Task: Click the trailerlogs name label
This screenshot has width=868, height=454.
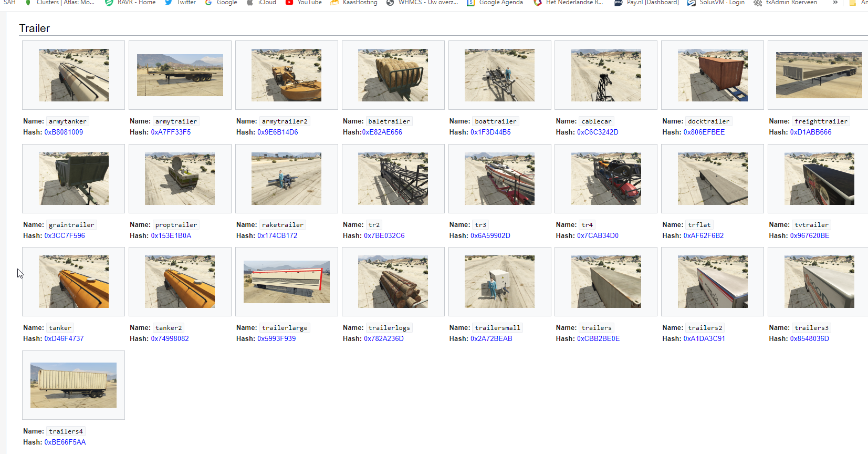Action: 389,328
